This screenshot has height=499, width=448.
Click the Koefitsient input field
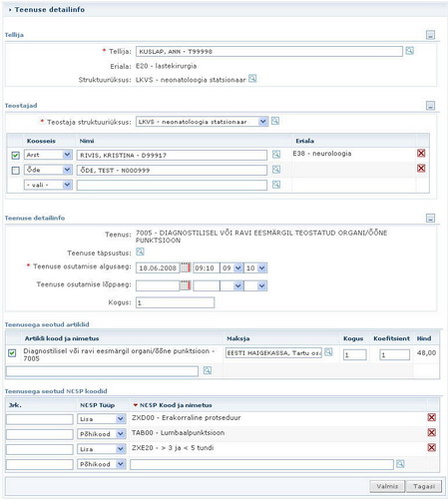(394, 354)
